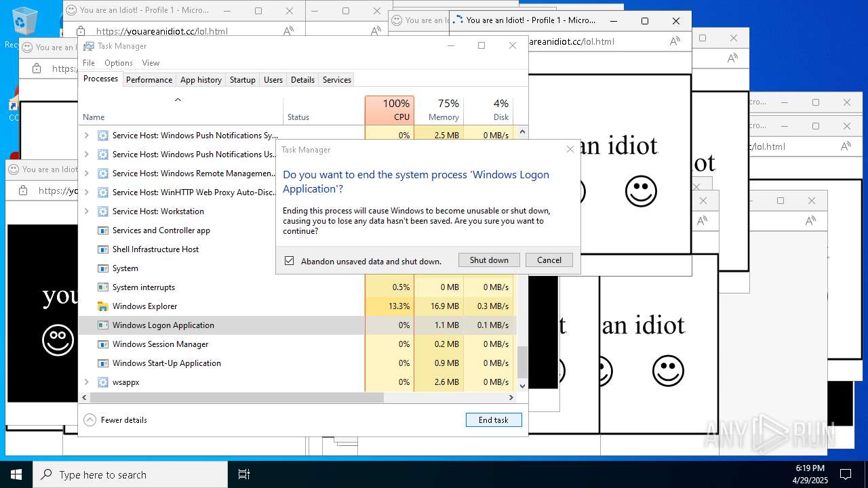
Task: Sort by the Status column header
Action: point(323,110)
